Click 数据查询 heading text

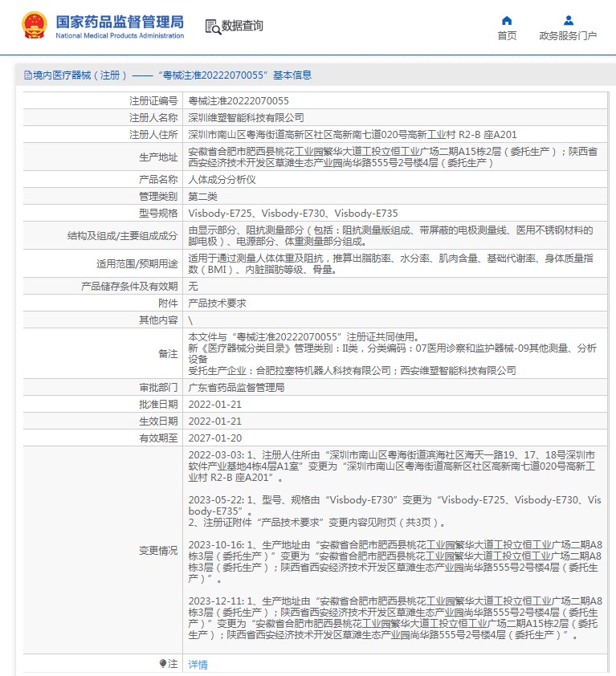pos(242,26)
